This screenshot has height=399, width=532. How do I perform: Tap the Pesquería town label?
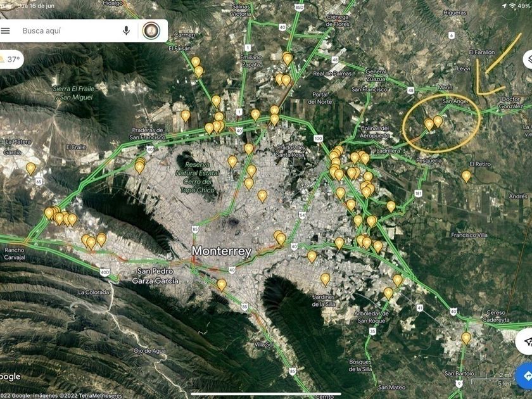click(429, 160)
